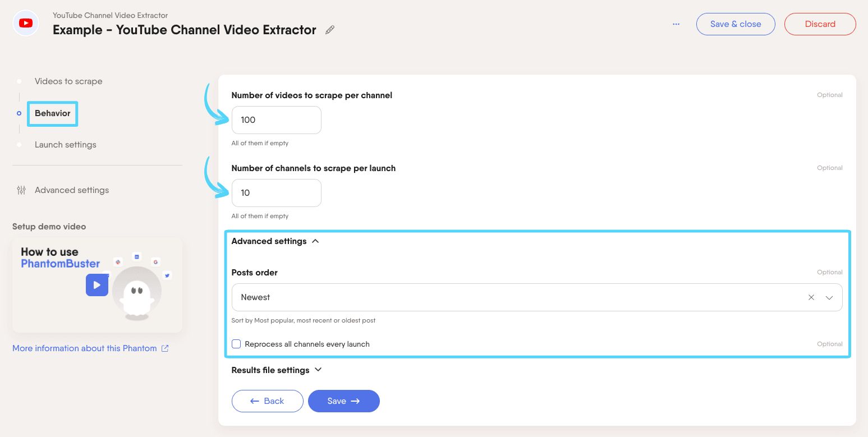Open the How to use PhantomBuster video thumbnail
Viewport: 868px width, 437px height.
(x=97, y=285)
